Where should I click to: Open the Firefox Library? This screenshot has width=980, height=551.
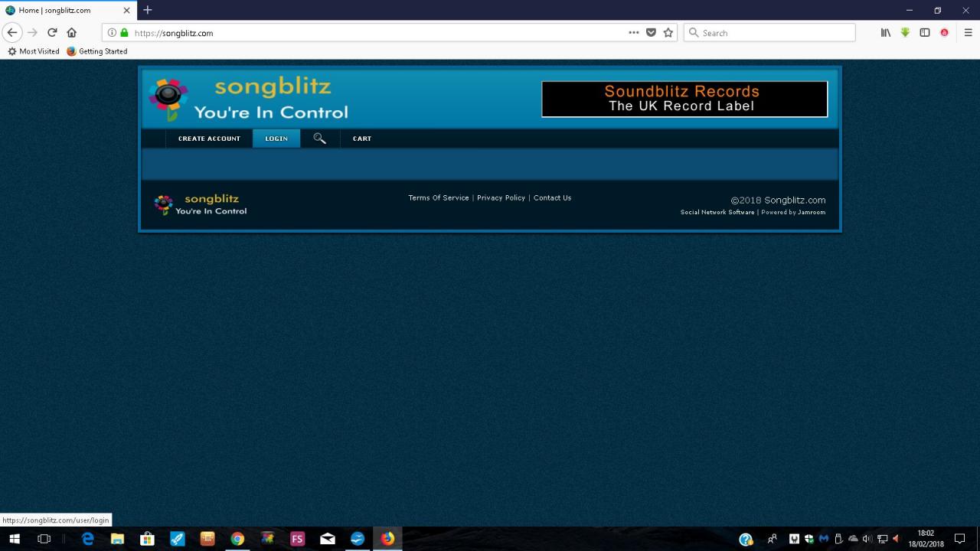[886, 33]
